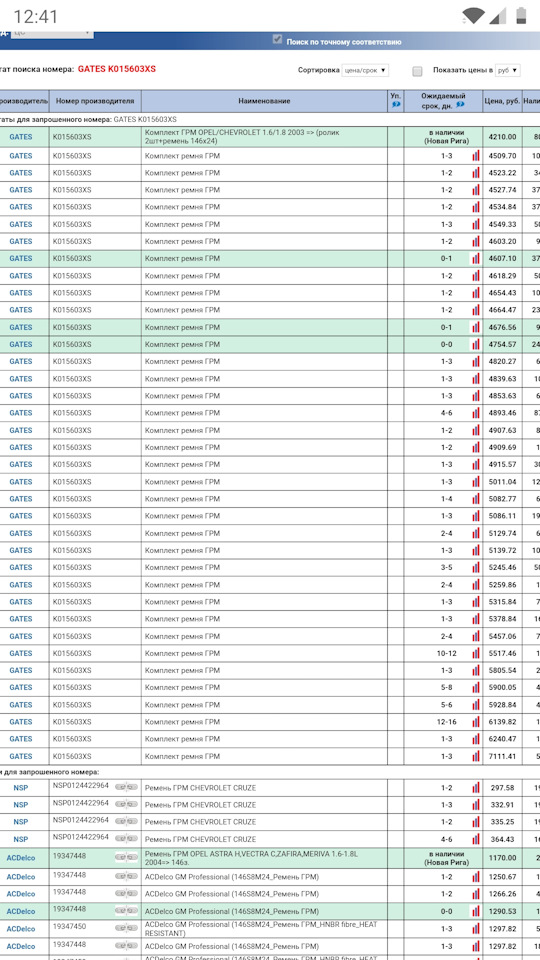Open delivery statistics chart for 4509.70 row
Screen dimensions: 540x960
click(476, 156)
